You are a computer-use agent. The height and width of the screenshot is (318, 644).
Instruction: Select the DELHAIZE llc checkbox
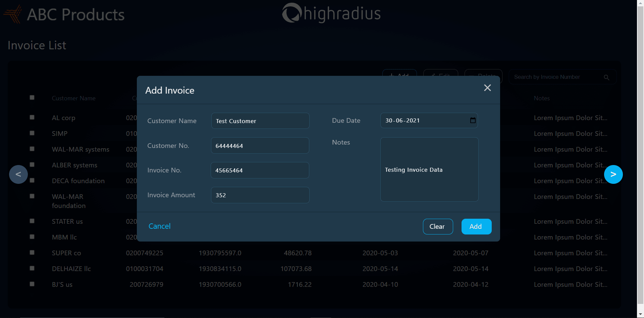32,268
